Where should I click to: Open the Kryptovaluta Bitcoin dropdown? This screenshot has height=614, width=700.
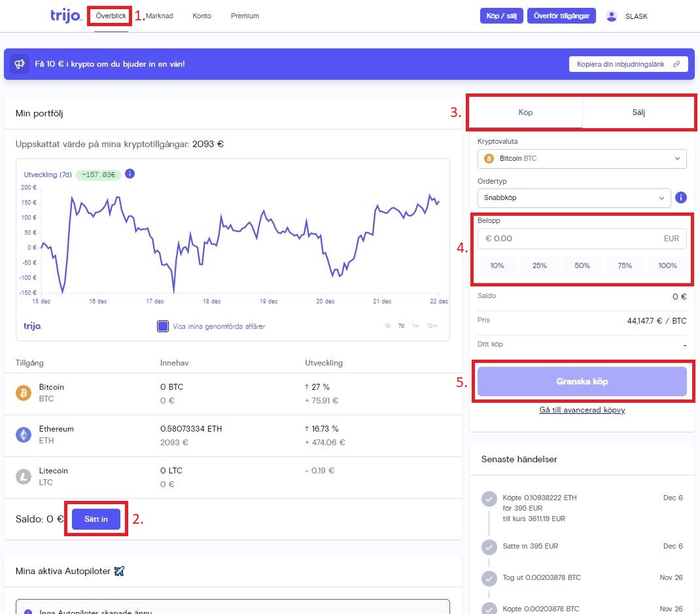[x=582, y=158]
